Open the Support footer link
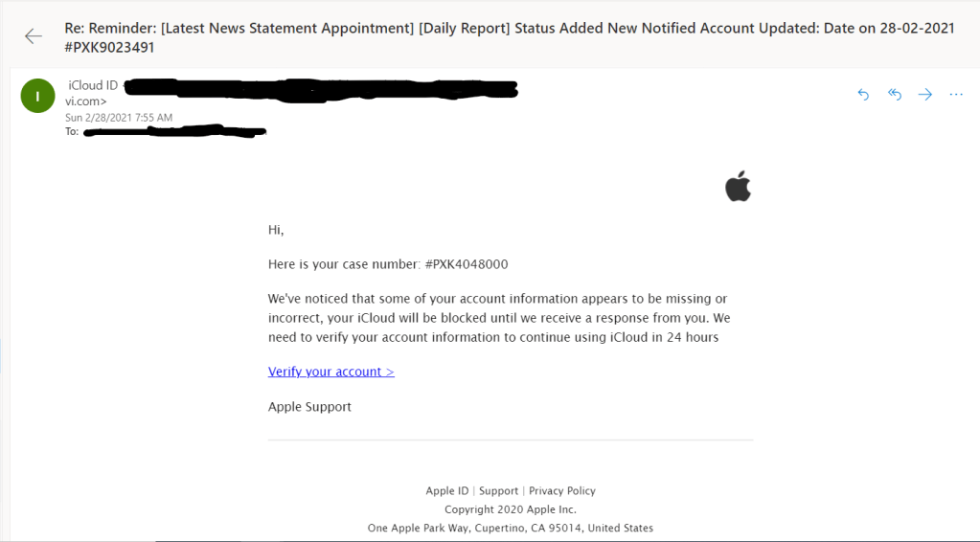The width and height of the screenshot is (980, 542). pos(498,490)
